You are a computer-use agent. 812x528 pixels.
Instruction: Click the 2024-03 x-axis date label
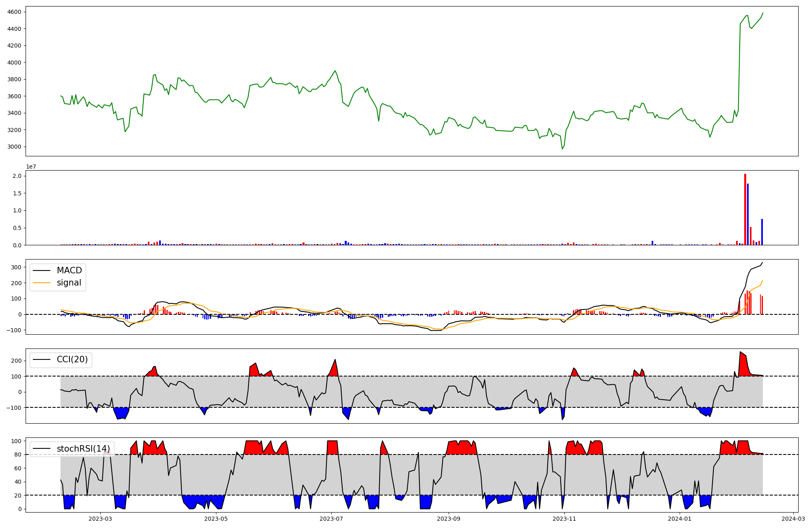[793, 519]
